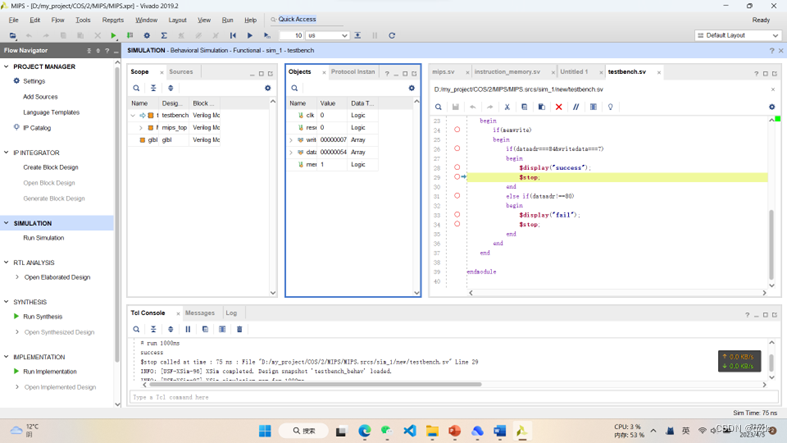Collapse the RTL ANALYSIS section
Screen dimensions: 787x443
[6, 262]
